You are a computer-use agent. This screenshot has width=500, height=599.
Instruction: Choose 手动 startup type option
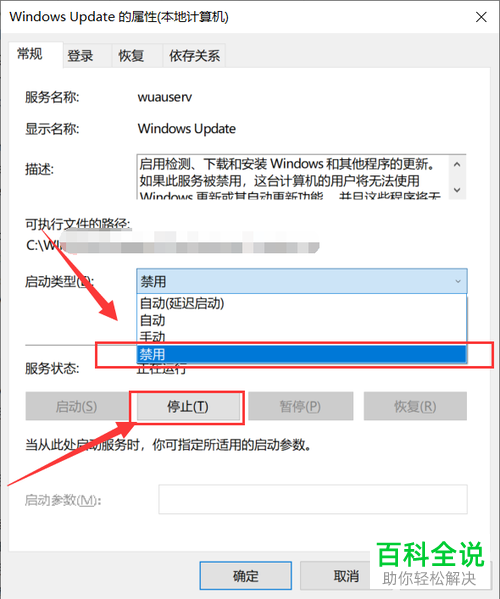click(301, 336)
